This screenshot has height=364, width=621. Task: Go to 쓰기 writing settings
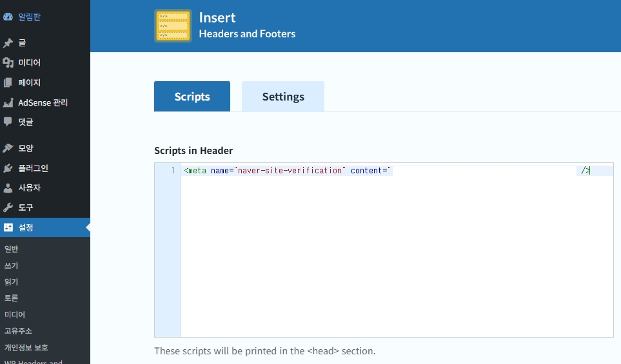tap(12, 265)
